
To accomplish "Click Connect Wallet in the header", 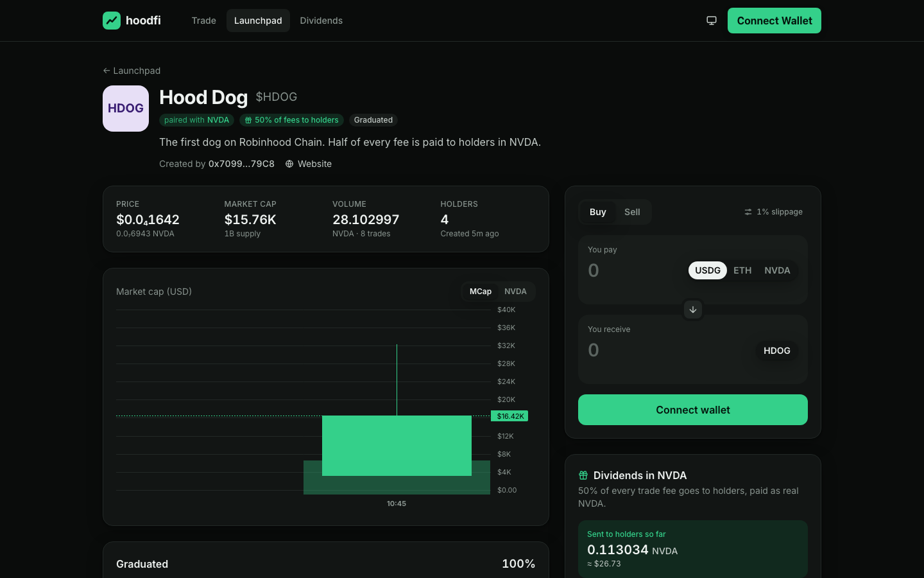I will pyautogui.click(x=774, y=21).
